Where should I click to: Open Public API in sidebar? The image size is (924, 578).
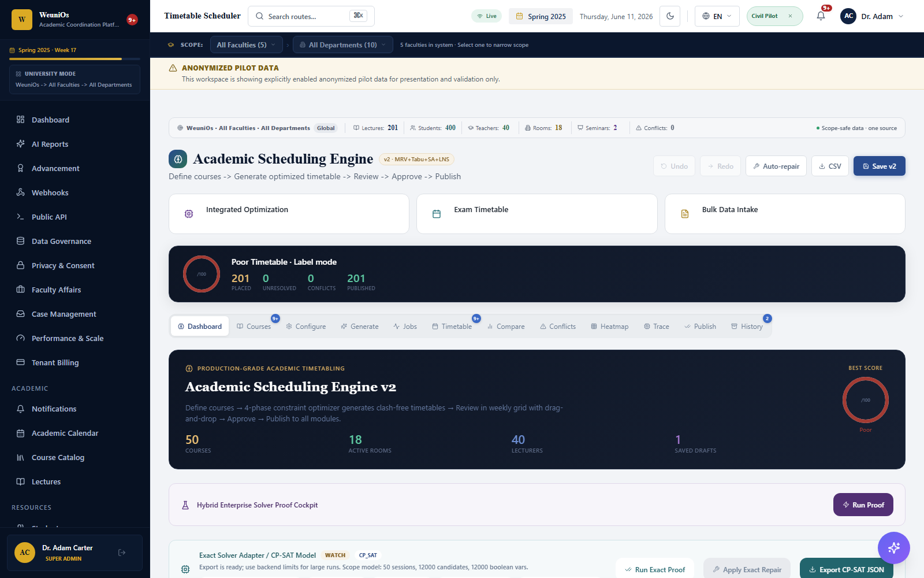(x=75, y=217)
